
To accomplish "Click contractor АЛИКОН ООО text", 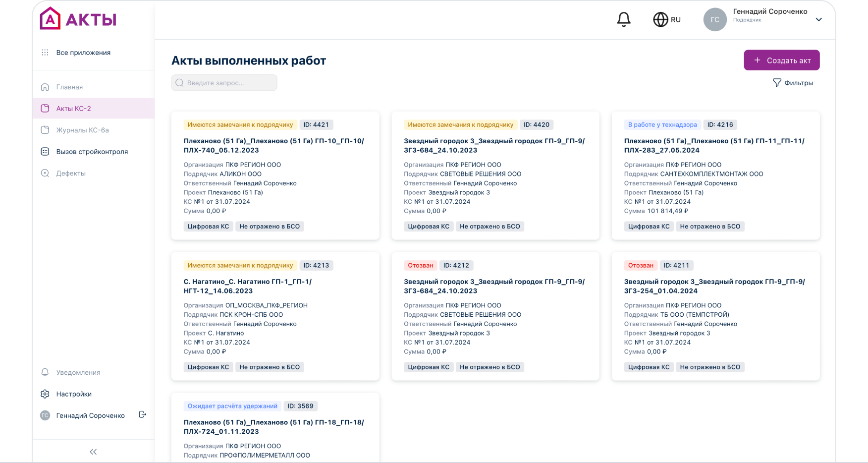I will click(240, 174).
